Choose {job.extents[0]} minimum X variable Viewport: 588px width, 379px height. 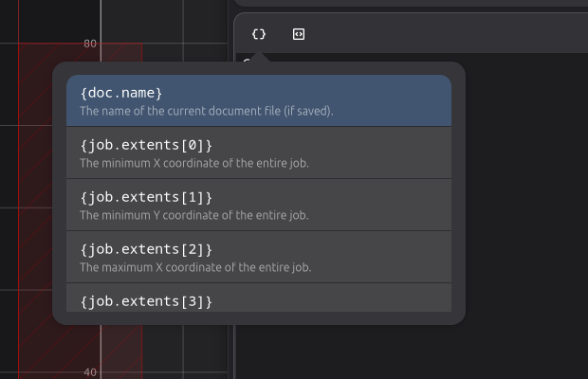coord(259,153)
